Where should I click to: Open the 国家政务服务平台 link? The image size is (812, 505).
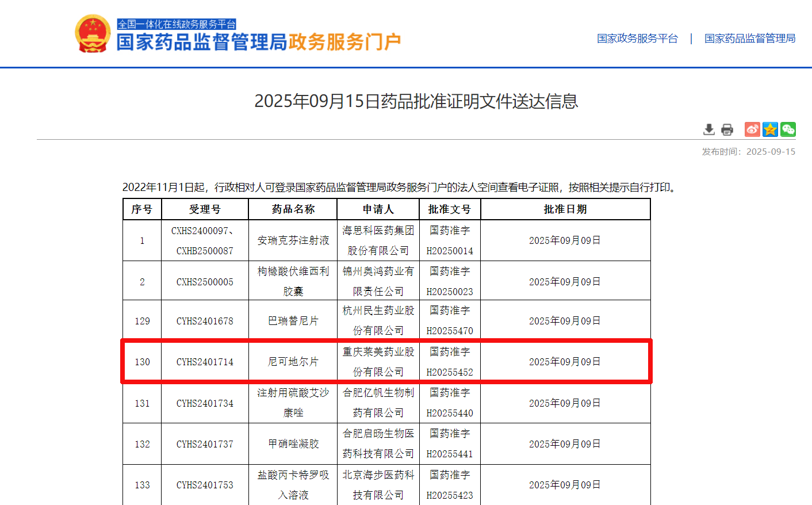click(x=637, y=39)
